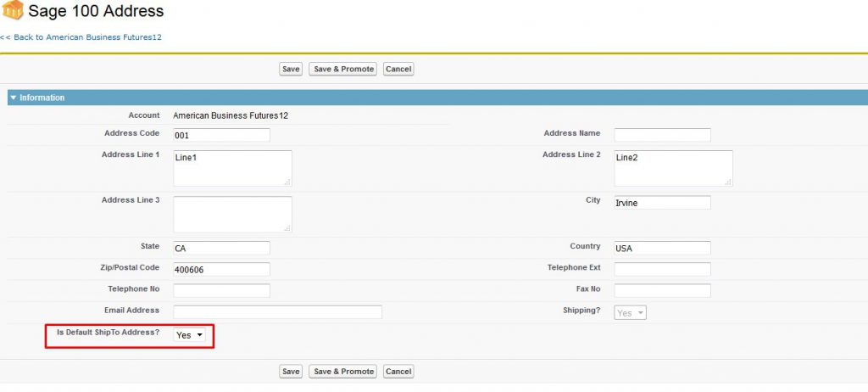The image size is (868, 392).
Task: Click the Address Line 3 resize grip
Action: 287,228
